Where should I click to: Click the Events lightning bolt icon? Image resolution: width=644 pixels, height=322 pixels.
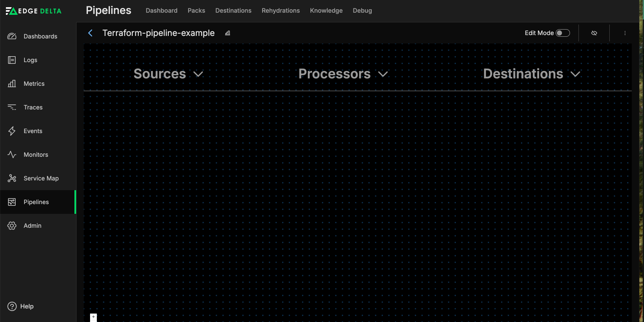[x=12, y=131]
